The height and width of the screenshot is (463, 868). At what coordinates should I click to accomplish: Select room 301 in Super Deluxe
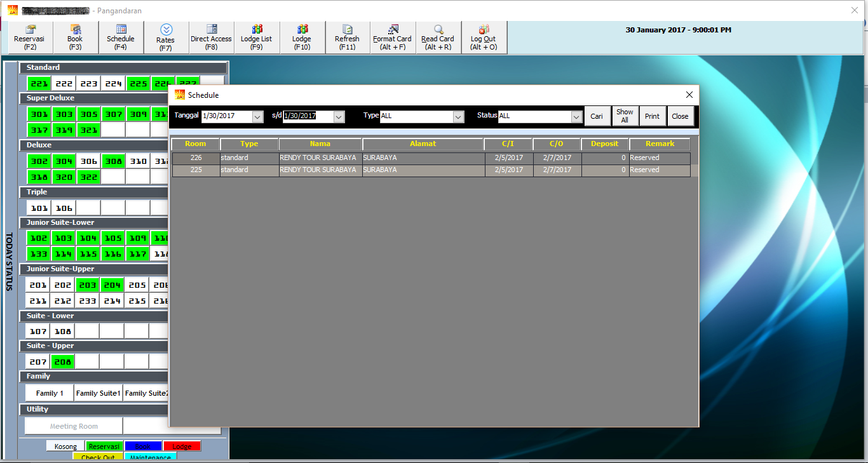pos(39,114)
